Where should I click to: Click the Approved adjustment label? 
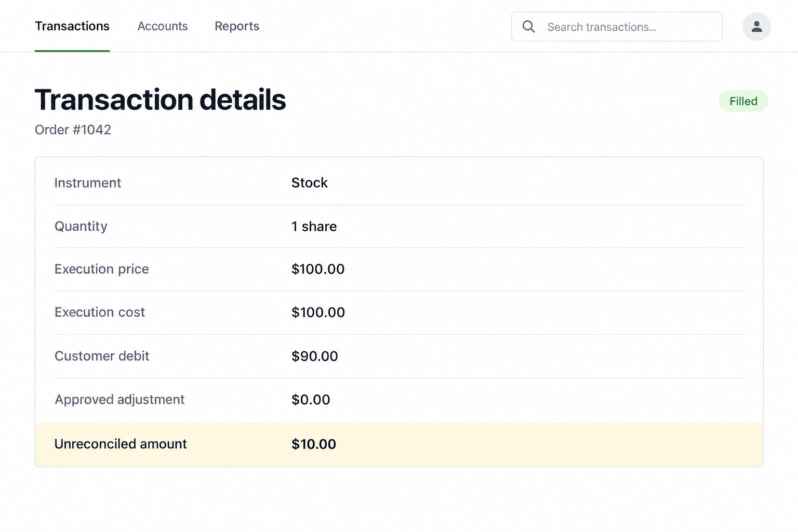tap(119, 400)
